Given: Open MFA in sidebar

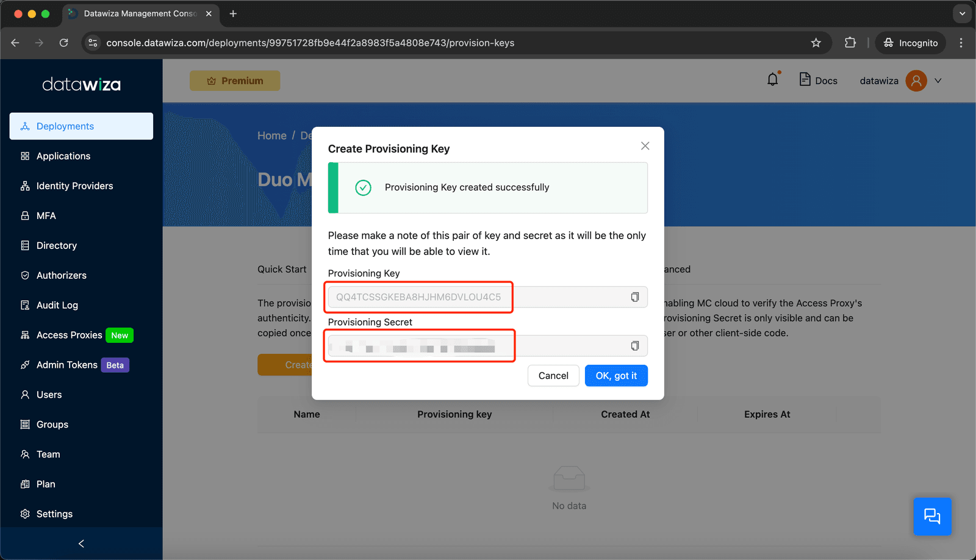Looking at the screenshot, I should [x=81, y=216].
